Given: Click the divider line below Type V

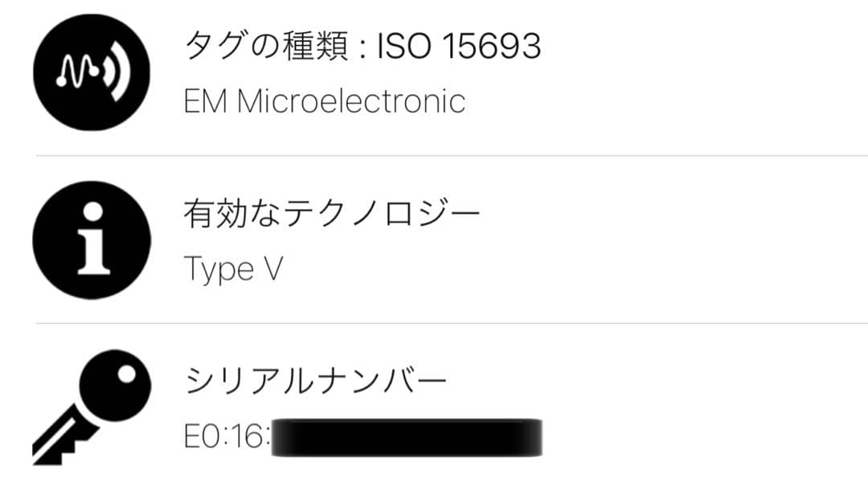Looking at the screenshot, I should click(x=450, y=323).
